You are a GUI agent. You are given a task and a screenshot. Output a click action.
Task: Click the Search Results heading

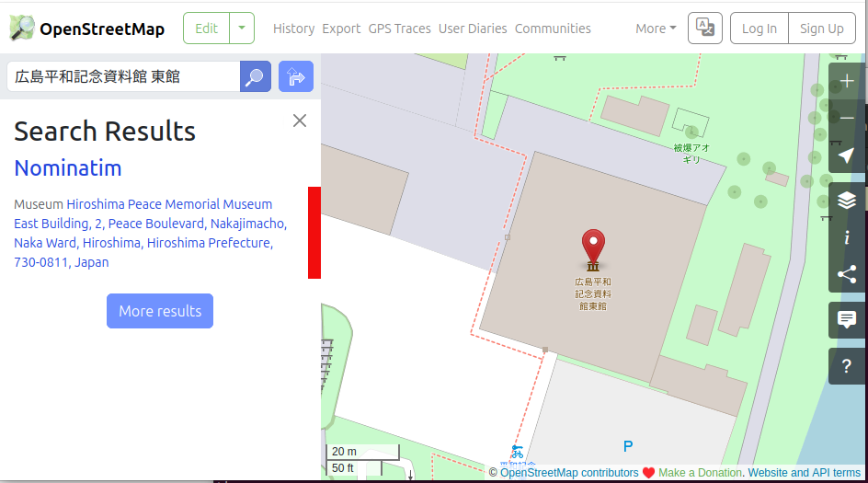[x=105, y=132]
